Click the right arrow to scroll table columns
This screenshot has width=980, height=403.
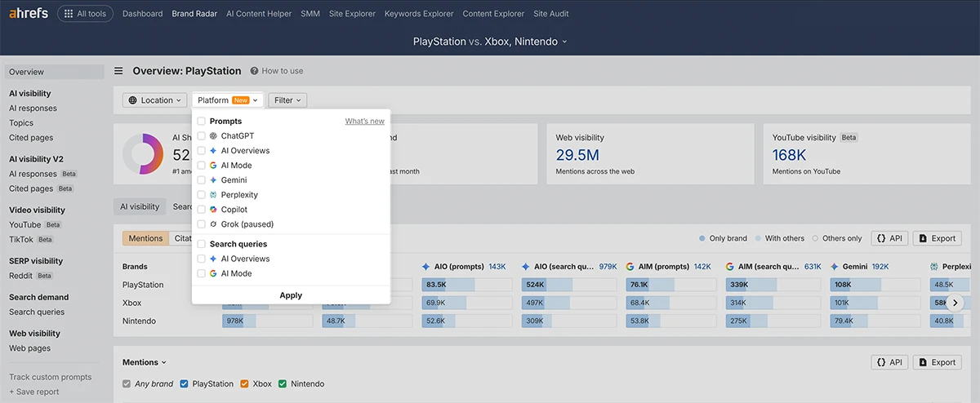[x=956, y=303]
